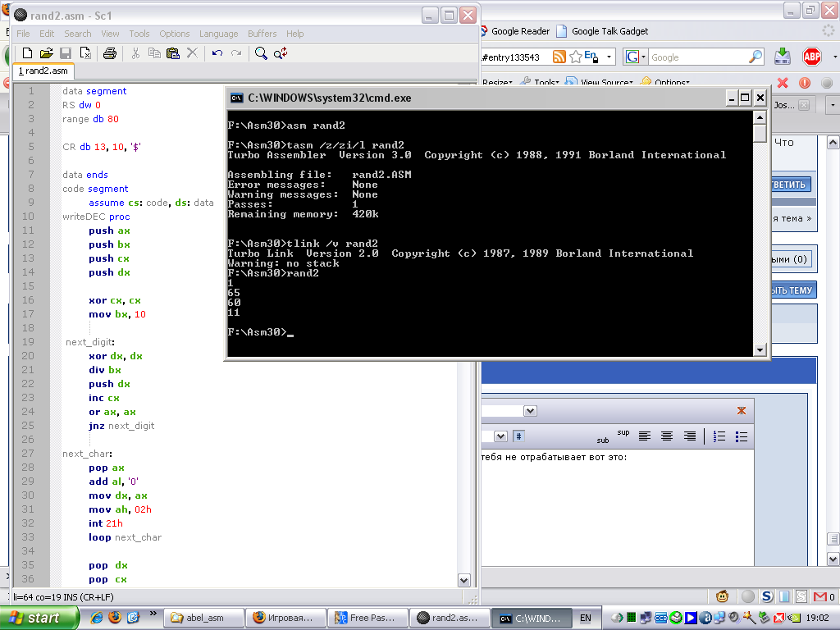The width and height of the screenshot is (840, 630).
Task: Open Find with the magnifier icon
Action: [261, 53]
